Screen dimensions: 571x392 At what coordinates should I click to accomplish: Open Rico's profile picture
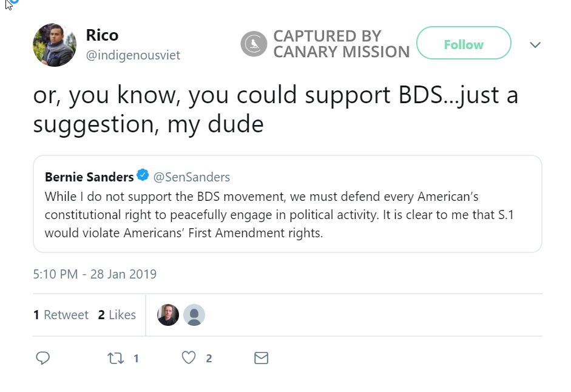click(55, 44)
